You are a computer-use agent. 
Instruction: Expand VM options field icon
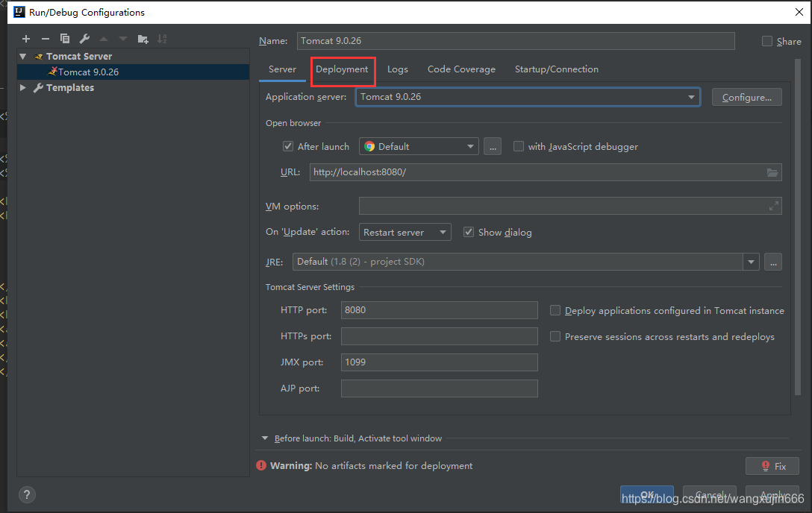[774, 206]
